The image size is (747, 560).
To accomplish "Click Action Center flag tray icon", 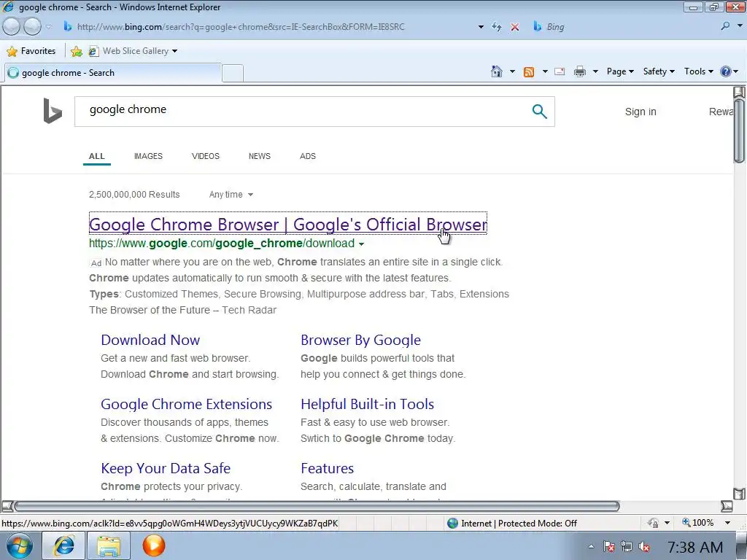I will (x=608, y=547).
